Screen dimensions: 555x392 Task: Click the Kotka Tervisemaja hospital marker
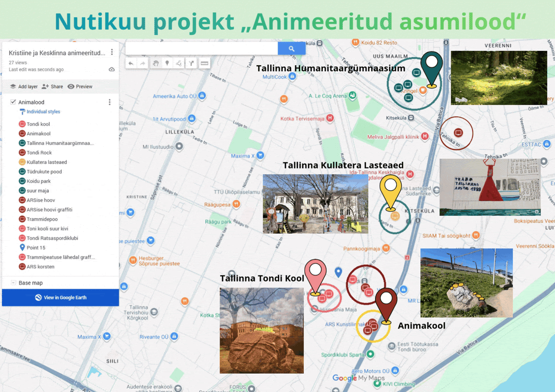pyautogui.click(x=330, y=118)
